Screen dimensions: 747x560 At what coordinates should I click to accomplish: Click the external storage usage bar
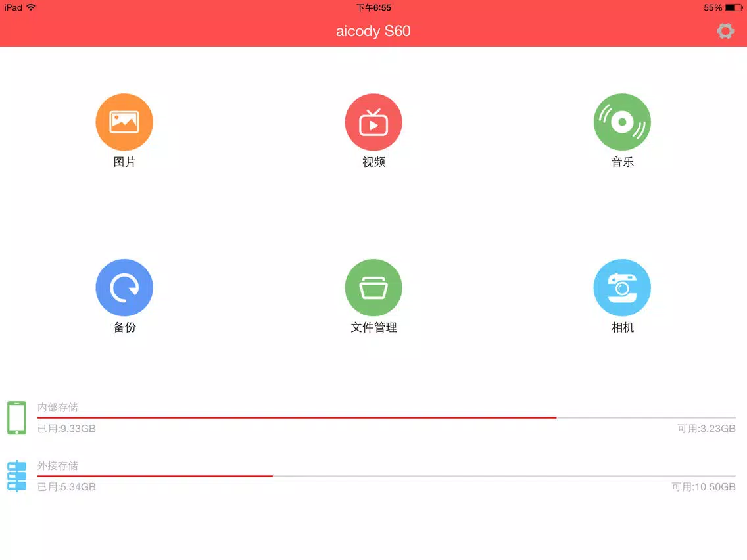coord(387,476)
